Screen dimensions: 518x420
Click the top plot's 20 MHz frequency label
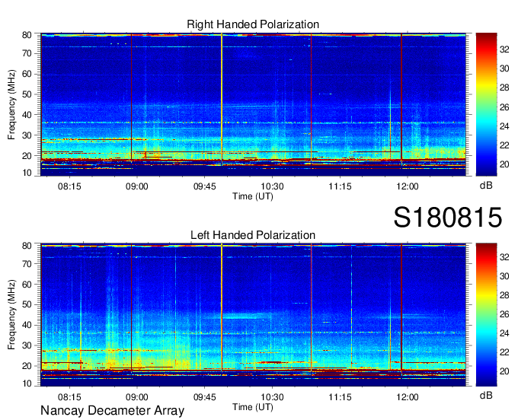click(27, 156)
